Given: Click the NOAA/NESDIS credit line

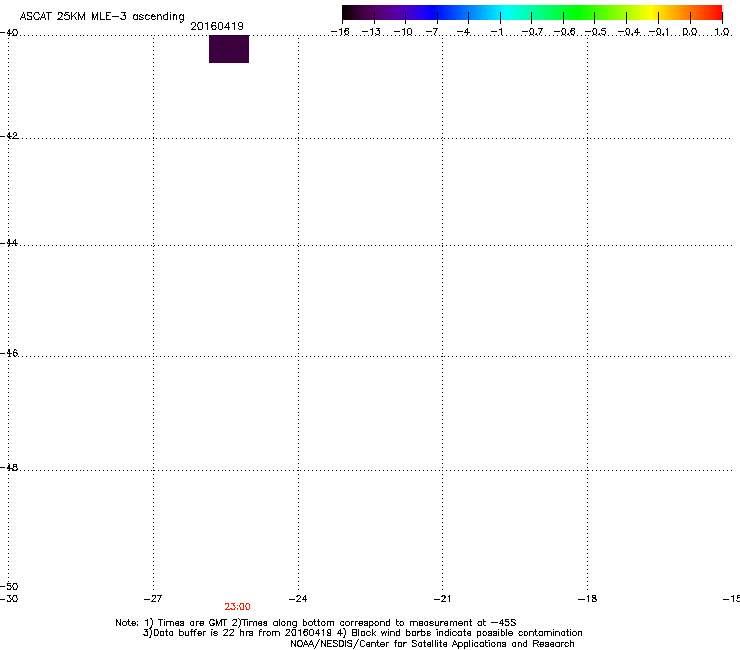Looking at the screenshot, I should coord(432,644).
